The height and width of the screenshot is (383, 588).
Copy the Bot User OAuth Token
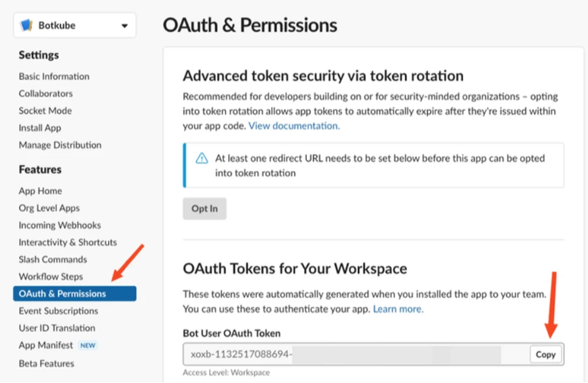click(545, 354)
